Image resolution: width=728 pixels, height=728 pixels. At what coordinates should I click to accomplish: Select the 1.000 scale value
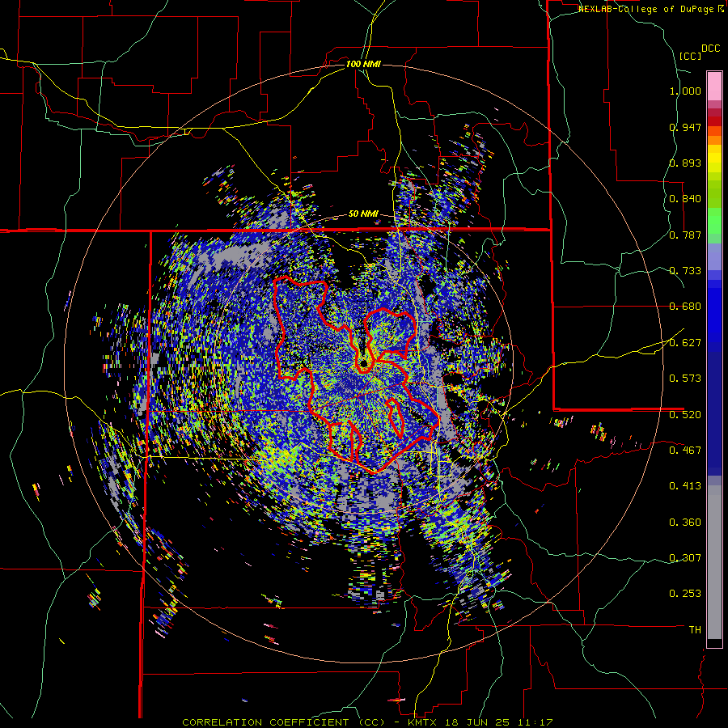click(685, 91)
